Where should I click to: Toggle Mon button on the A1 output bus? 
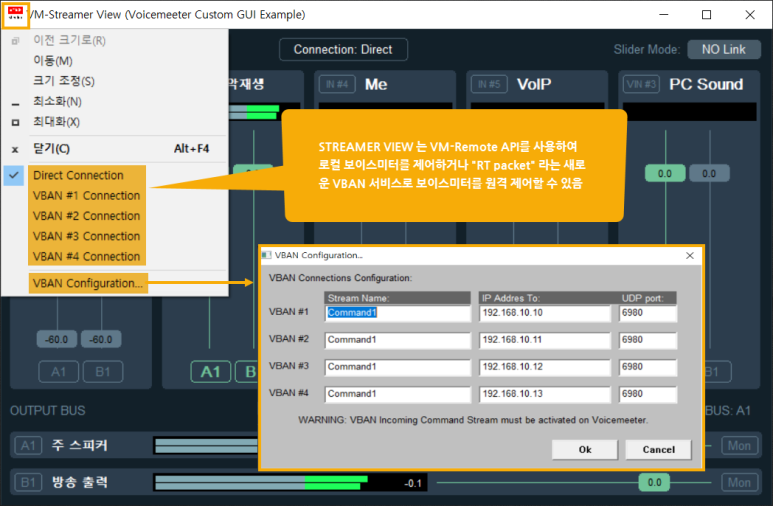(x=739, y=446)
